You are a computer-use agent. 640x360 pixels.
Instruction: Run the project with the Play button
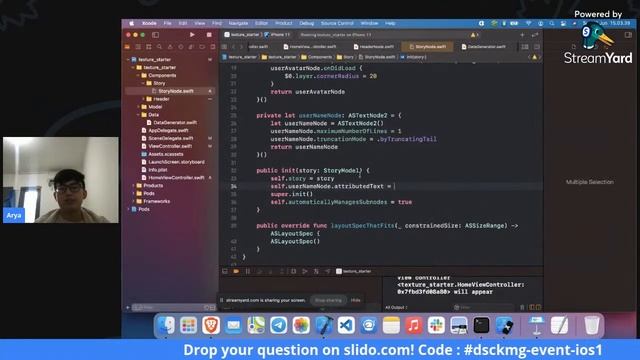192,35
